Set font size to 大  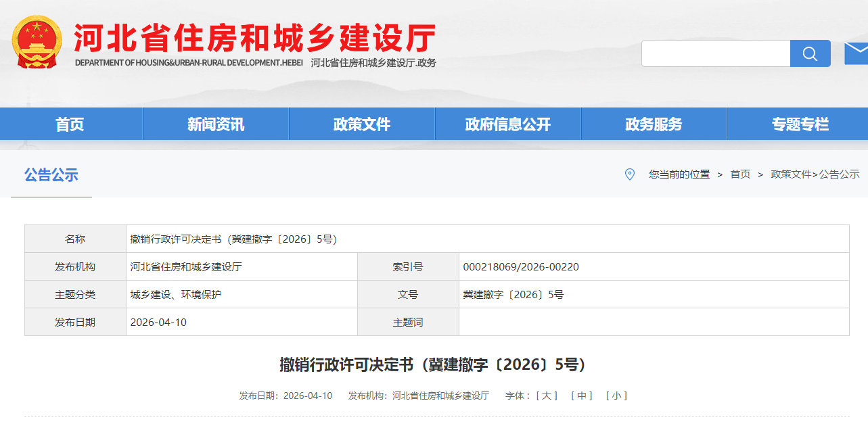point(547,396)
